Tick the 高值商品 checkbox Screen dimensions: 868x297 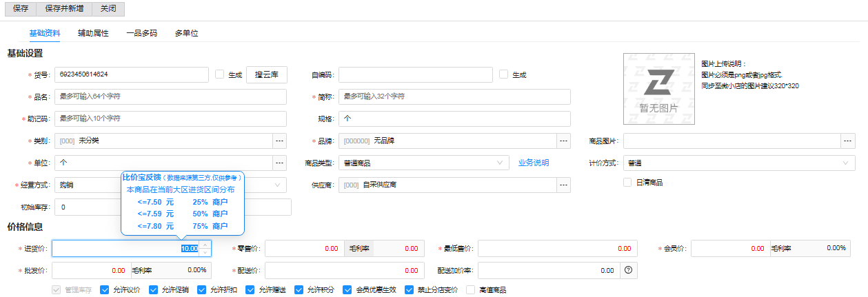tap(471, 290)
